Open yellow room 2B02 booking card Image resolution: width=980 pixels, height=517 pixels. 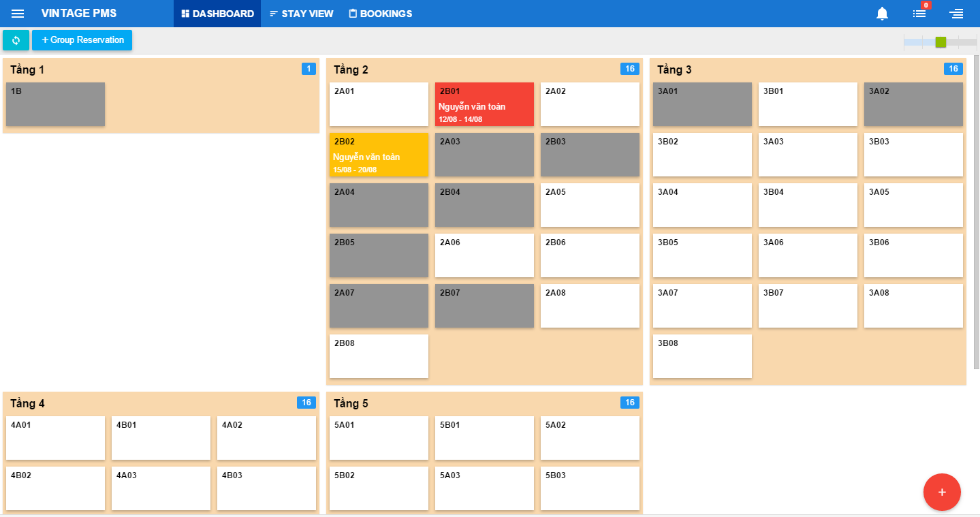[379, 155]
